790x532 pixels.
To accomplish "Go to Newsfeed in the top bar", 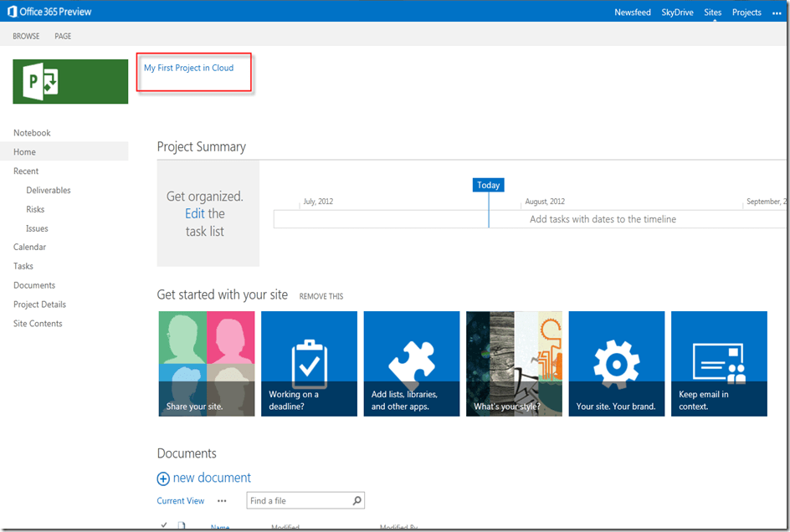I will 632,13.
